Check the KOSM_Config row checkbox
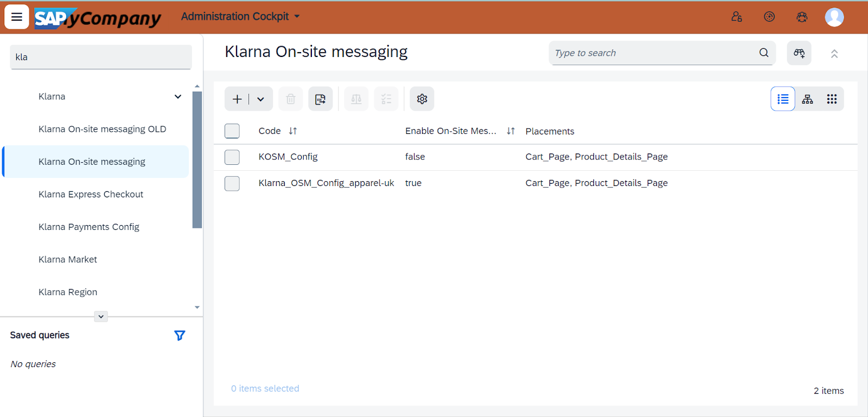The height and width of the screenshot is (417, 868). (x=232, y=157)
